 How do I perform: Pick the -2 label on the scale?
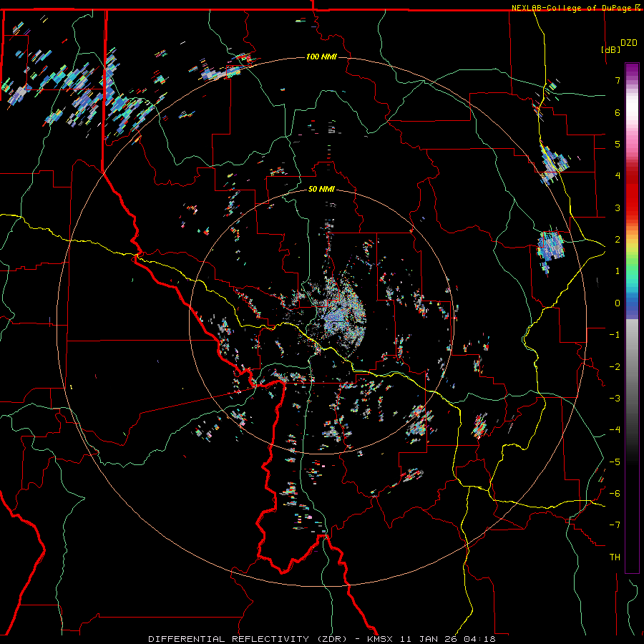tap(615, 367)
